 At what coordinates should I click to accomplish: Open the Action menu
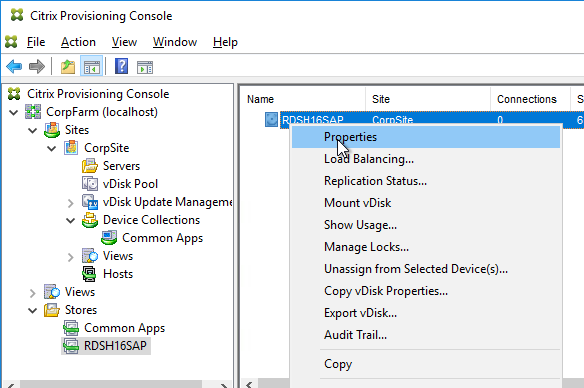78,42
